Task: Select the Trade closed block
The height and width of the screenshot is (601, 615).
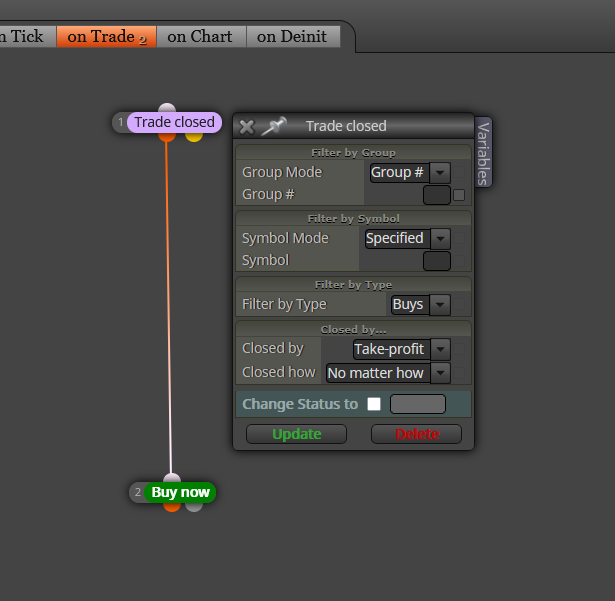Action: click(175, 122)
